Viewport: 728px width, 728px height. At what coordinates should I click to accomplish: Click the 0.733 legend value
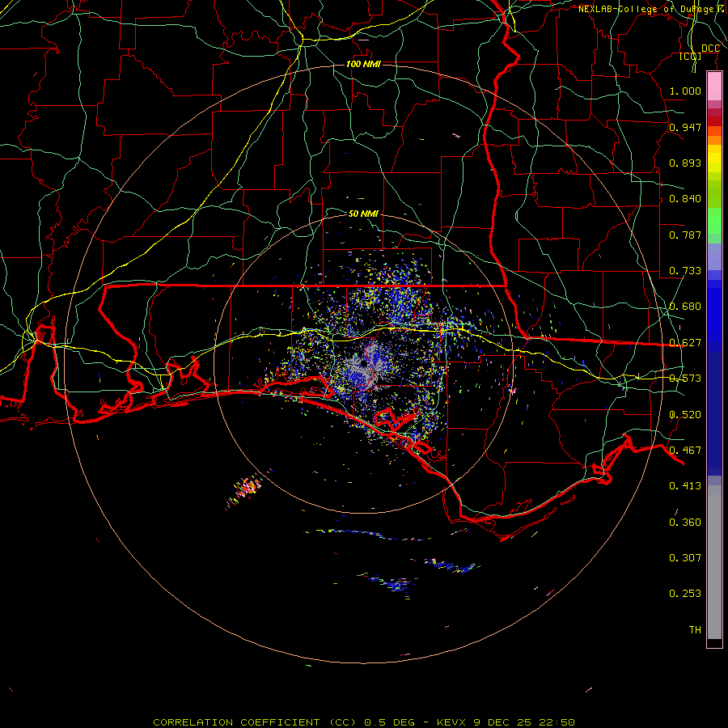point(685,271)
